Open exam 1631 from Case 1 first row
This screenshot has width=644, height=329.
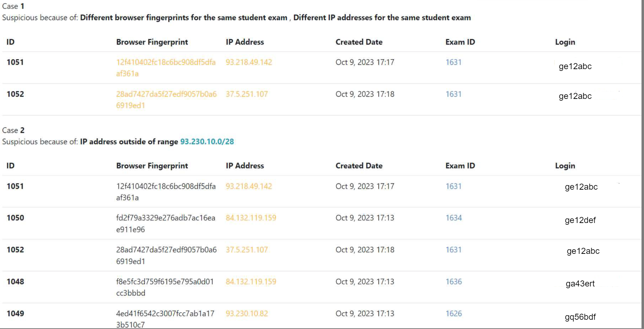[453, 62]
